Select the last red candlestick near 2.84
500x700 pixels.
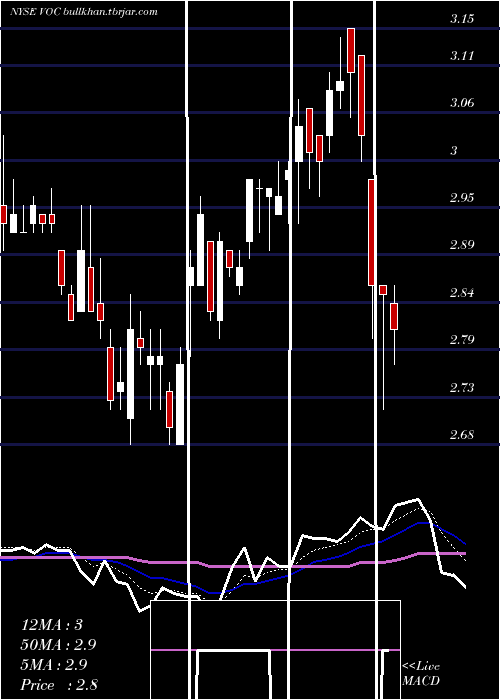point(394,316)
